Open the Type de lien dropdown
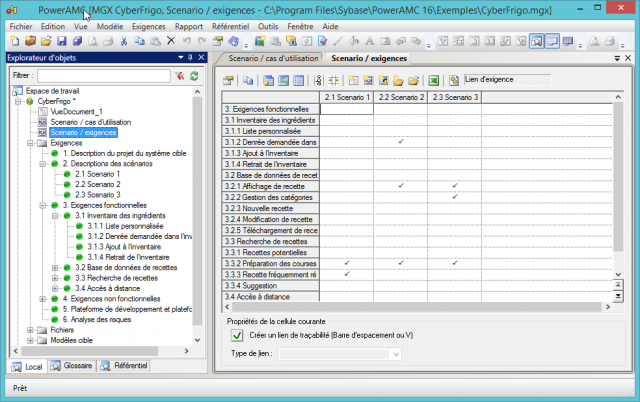Image resolution: width=640 pixels, height=402 pixels. (396, 354)
